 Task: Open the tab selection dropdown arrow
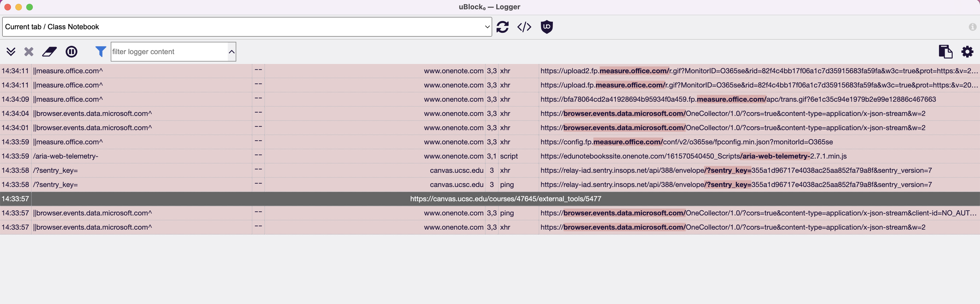[x=487, y=27]
